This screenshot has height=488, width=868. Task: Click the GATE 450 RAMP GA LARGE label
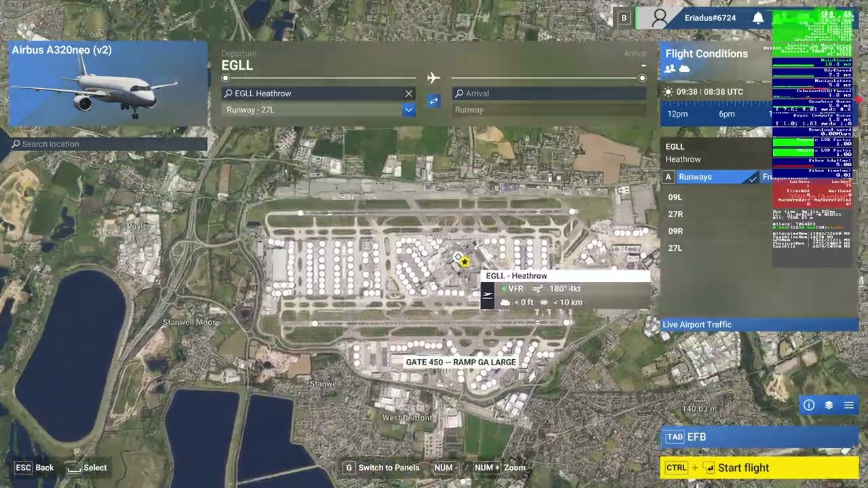click(x=461, y=363)
